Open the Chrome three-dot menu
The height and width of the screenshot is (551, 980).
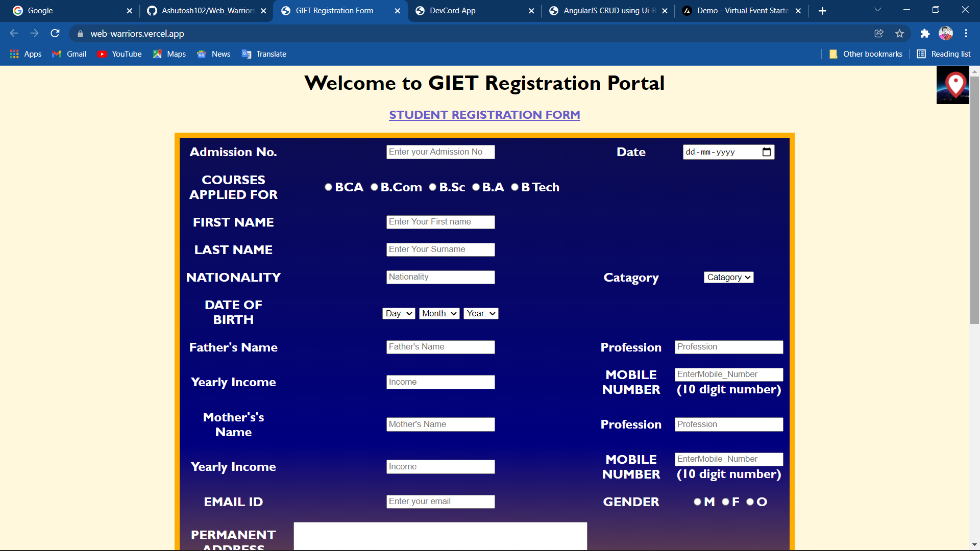966,34
